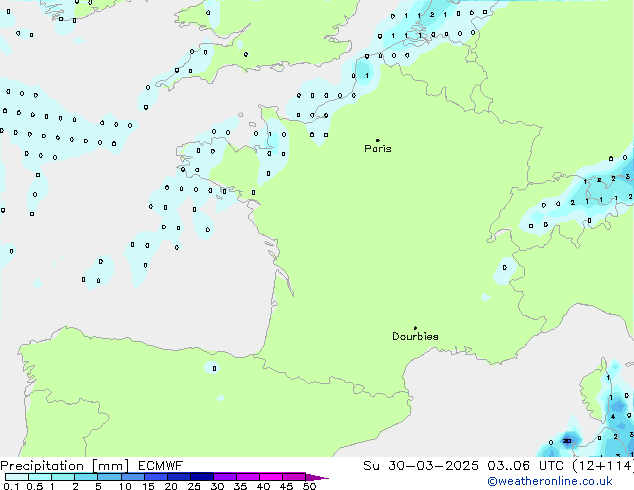Click the legend scale label '10'
The image size is (634, 490).
click(125, 486)
